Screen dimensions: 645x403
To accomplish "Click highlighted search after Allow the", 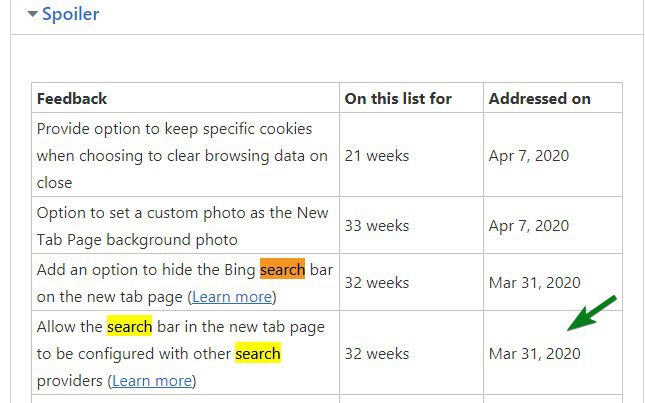I will (130, 327).
